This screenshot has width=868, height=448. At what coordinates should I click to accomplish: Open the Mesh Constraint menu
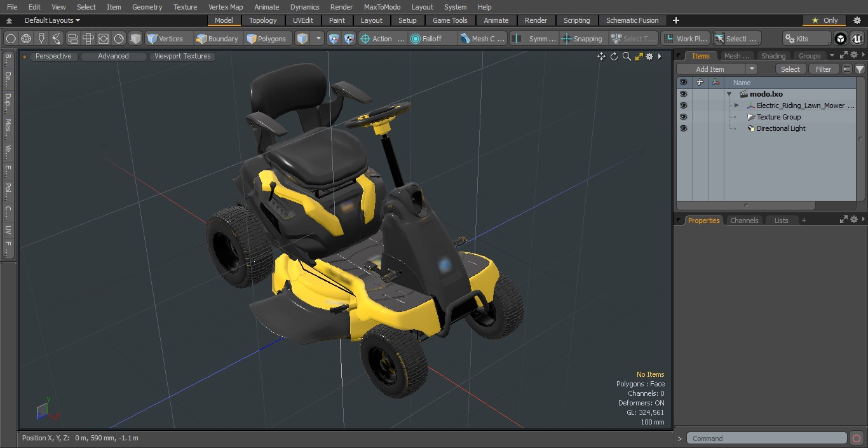[483, 39]
